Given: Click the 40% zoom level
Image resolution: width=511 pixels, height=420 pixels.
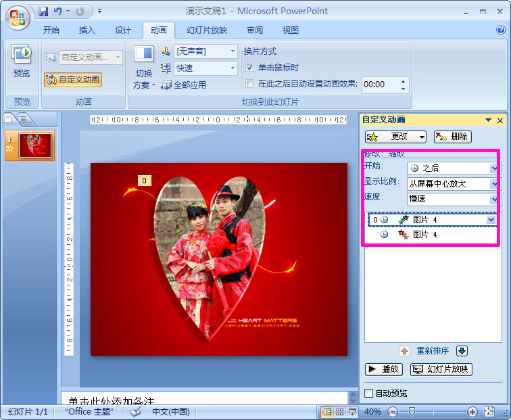Looking at the screenshot, I should coord(372,412).
